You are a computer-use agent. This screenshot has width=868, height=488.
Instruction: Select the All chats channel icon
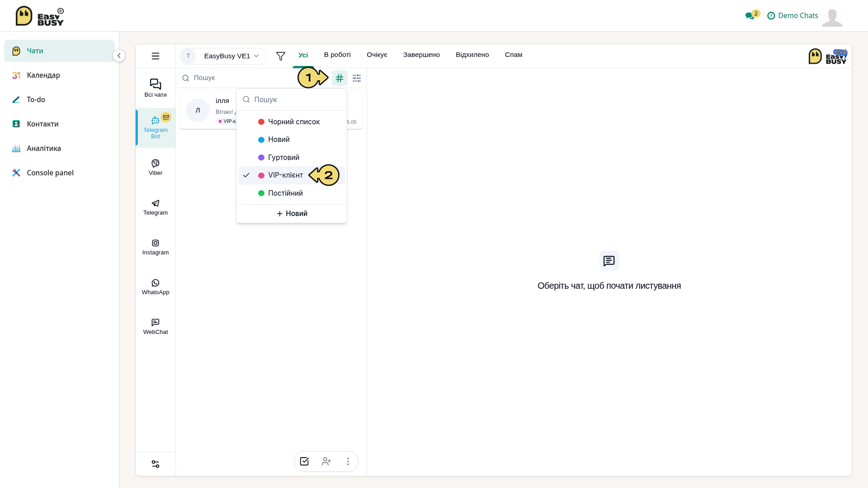[156, 88]
